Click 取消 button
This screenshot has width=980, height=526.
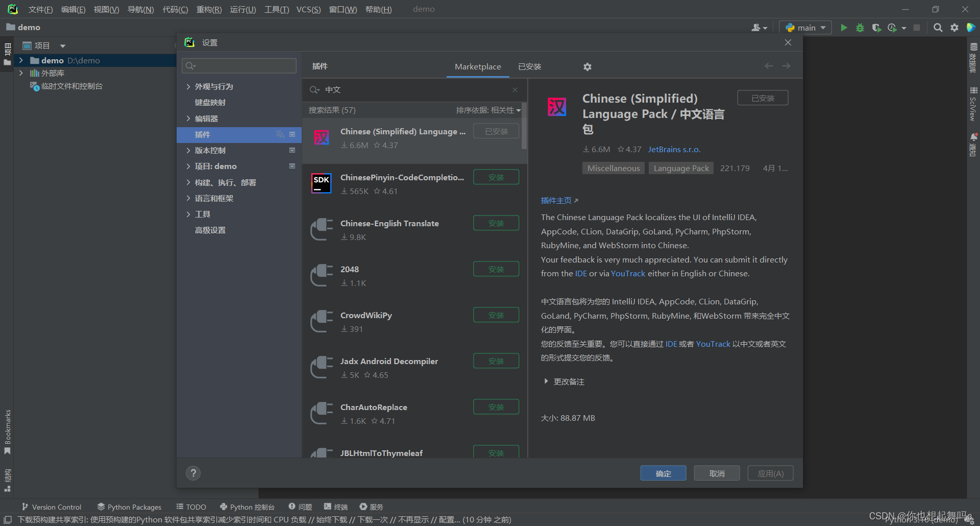coord(717,473)
